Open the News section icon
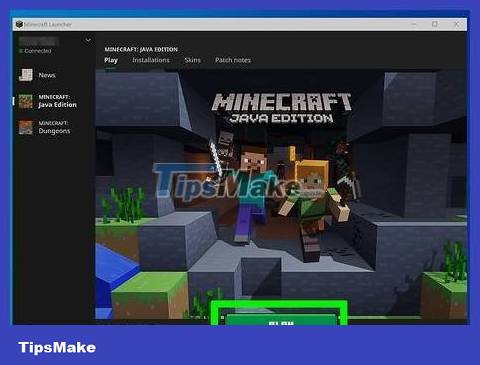 click(x=26, y=75)
